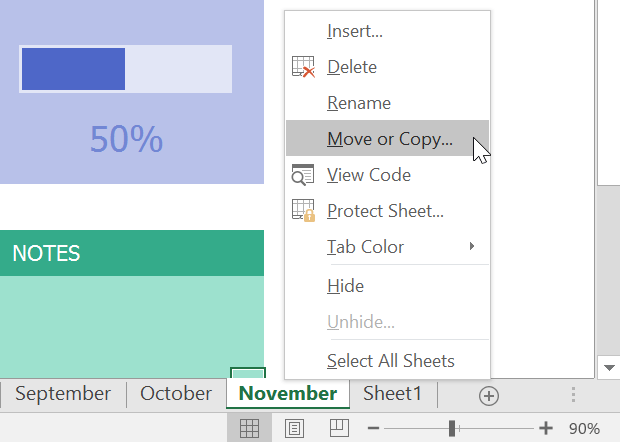Choose Select All Sheets option
This screenshot has width=620, height=442.
(x=390, y=361)
